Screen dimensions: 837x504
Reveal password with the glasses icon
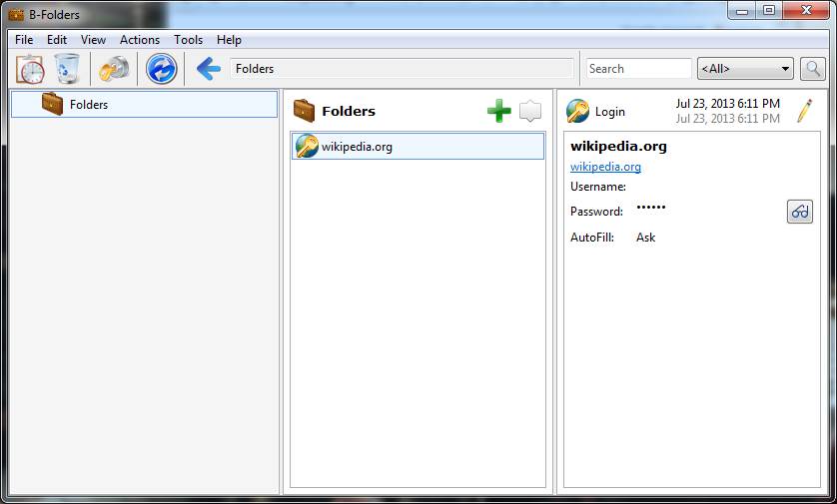[800, 212]
